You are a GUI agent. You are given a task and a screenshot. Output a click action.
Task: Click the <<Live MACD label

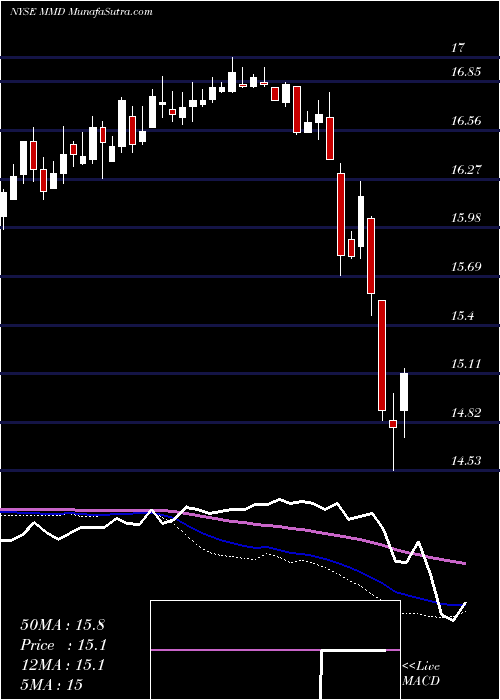421,673
